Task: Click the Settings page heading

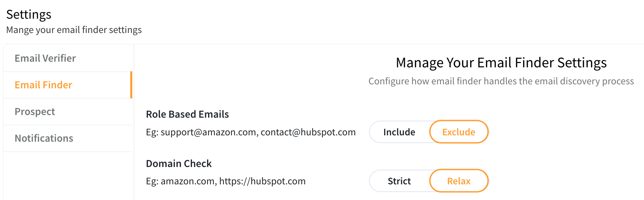Action: [29, 14]
